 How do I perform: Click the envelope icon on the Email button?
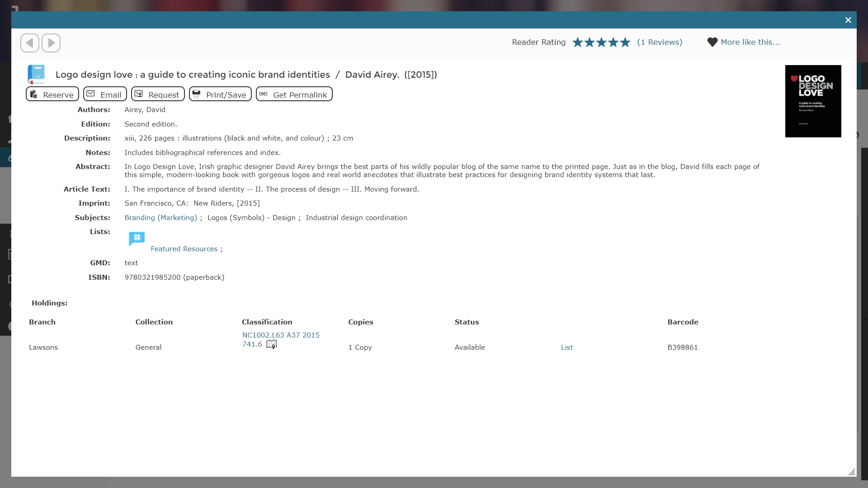tap(92, 94)
